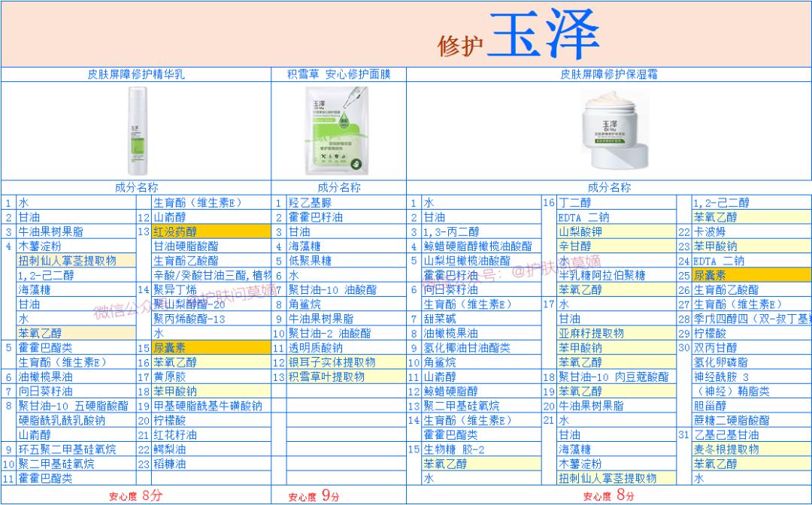Select the 鲸蜡硬脂醇橄榄油酸酯 cell
The width and height of the screenshot is (812, 505).
point(482,246)
